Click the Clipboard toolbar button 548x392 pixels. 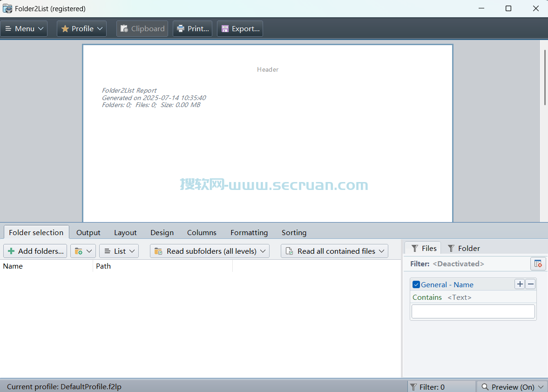142,29
